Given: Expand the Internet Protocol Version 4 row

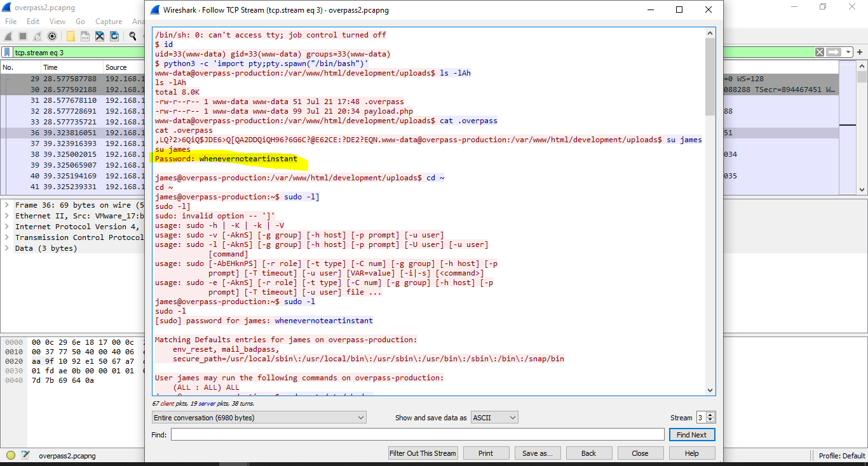Looking at the screenshot, I should [x=7, y=227].
